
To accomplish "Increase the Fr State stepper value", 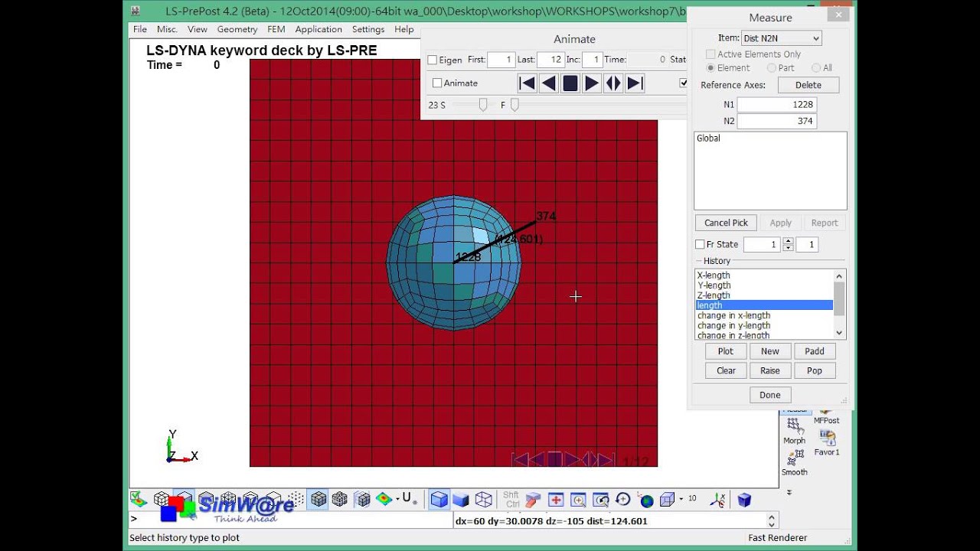I will tap(788, 241).
